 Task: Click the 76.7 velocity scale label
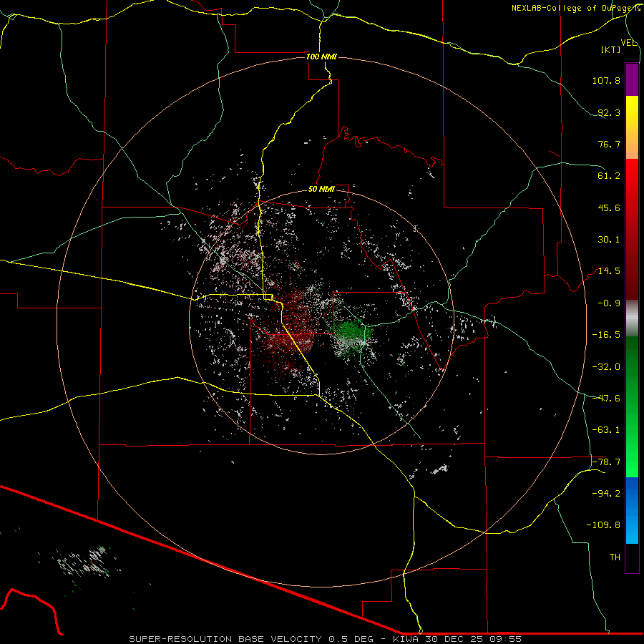tap(609, 144)
